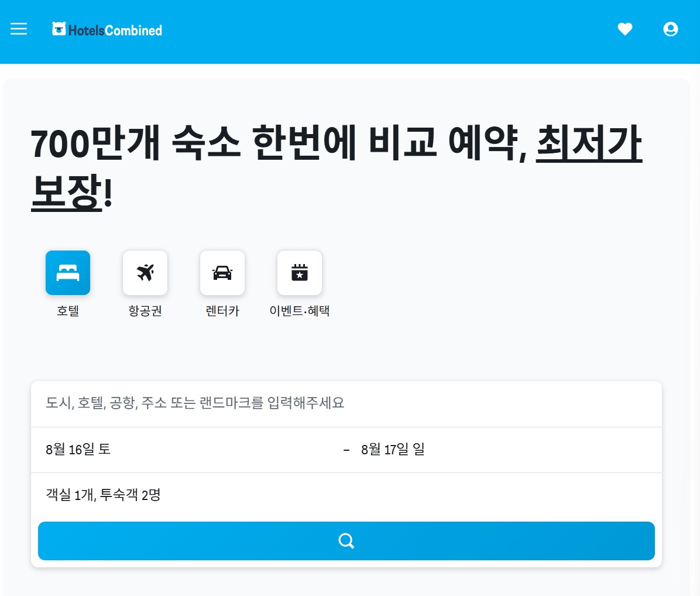Click the 이벤트·혜택 label text
The width and height of the screenshot is (700, 596).
point(300,311)
